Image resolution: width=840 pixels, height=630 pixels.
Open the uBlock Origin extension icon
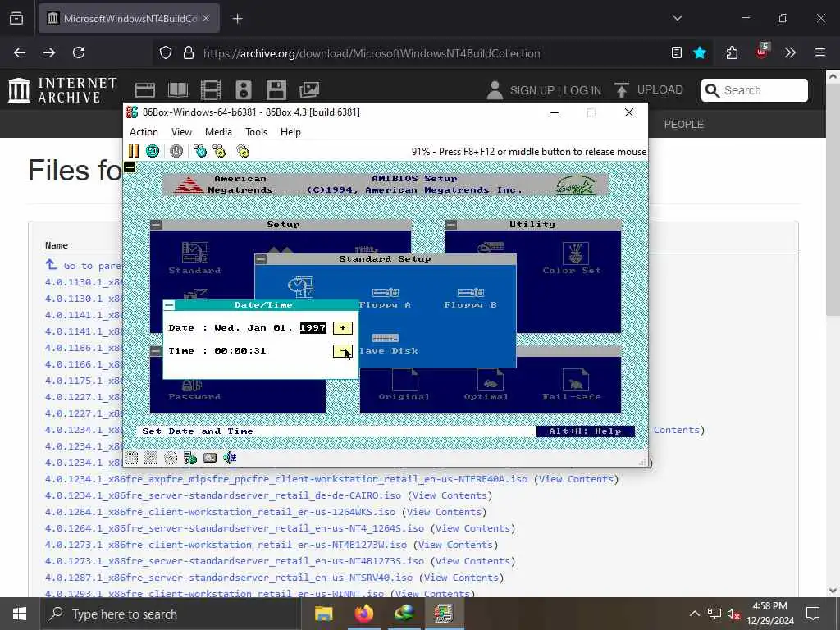click(762, 52)
